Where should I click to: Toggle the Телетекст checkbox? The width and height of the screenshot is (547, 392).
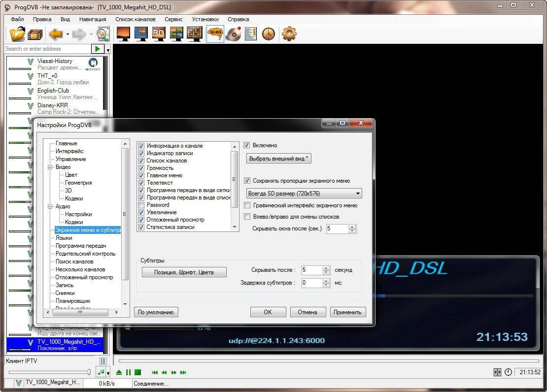(x=141, y=183)
